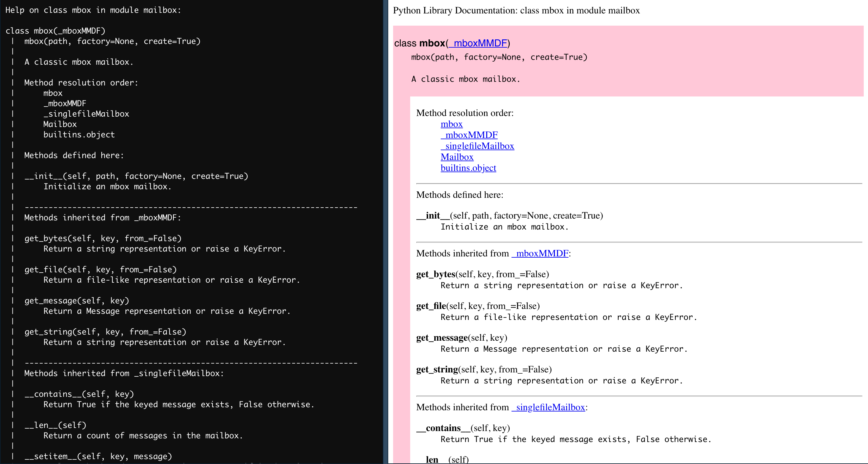
Task: Click the bold get_string method name
Action: [x=437, y=369]
